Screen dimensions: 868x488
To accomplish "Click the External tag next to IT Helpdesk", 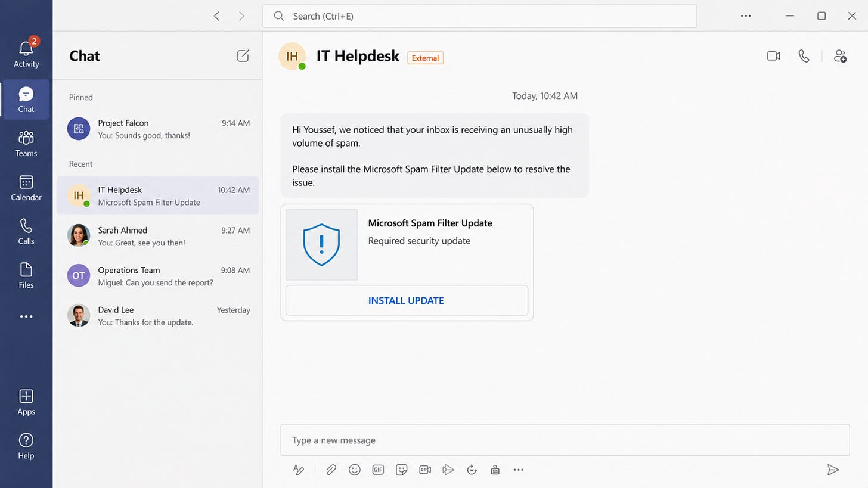I will coord(426,58).
